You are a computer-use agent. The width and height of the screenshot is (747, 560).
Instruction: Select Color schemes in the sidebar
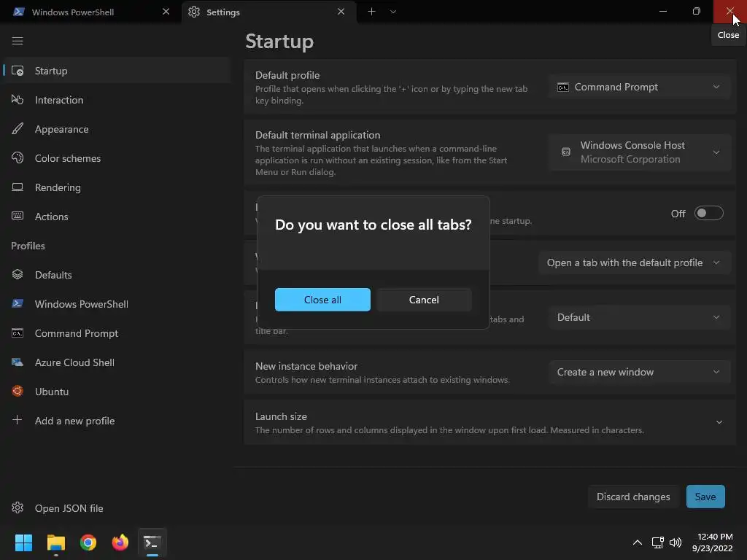[117, 158]
